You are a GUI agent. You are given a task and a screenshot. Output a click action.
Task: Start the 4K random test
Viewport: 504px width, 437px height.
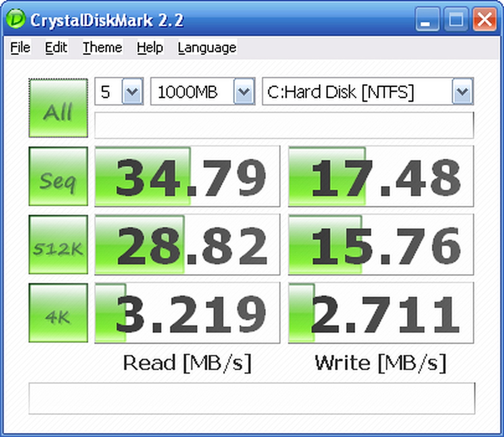(58, 313)
